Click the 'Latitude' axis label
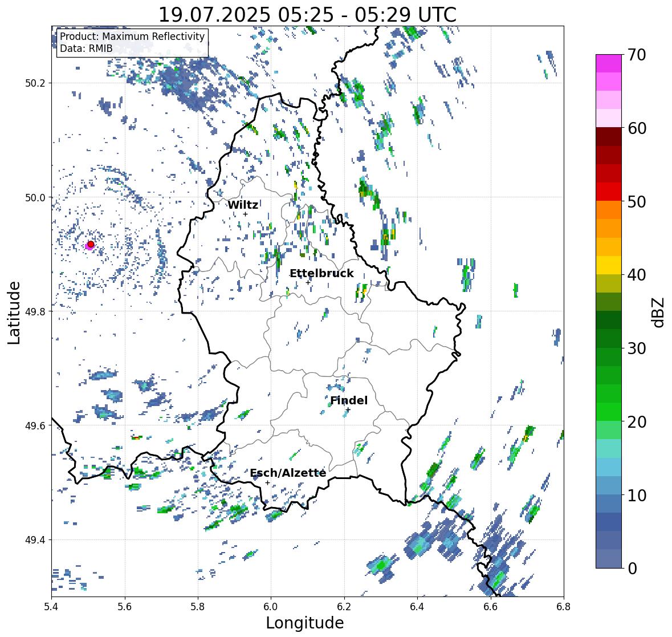This screenshot has height=637, width=672. click(14, 313)
